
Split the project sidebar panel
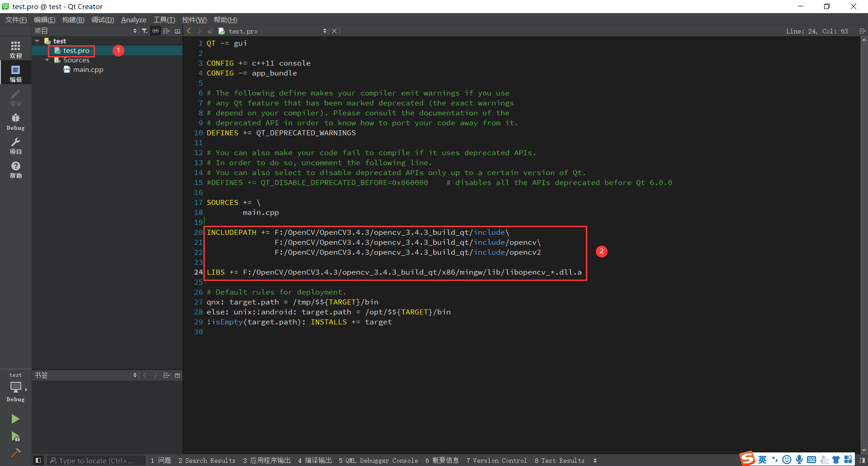[166, 31]
